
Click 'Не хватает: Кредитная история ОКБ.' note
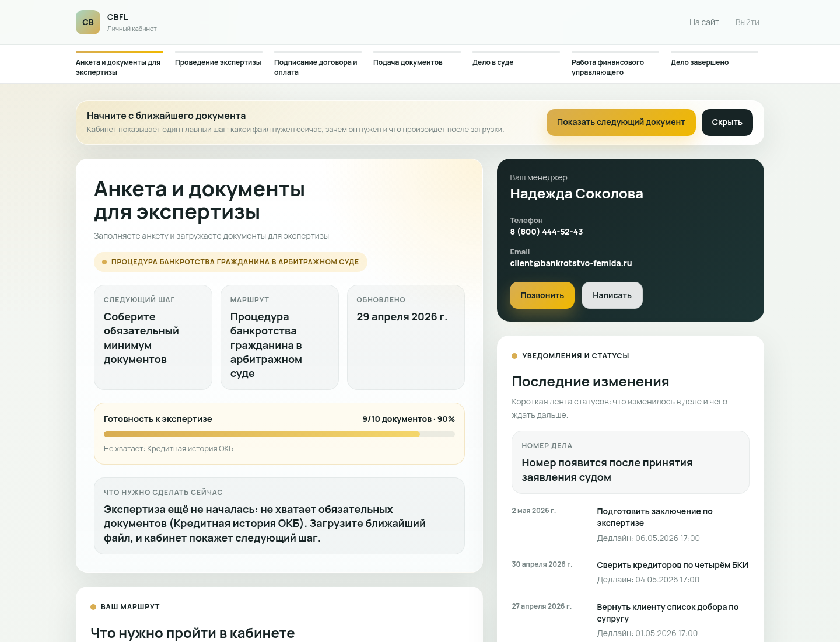pos(169,449)
